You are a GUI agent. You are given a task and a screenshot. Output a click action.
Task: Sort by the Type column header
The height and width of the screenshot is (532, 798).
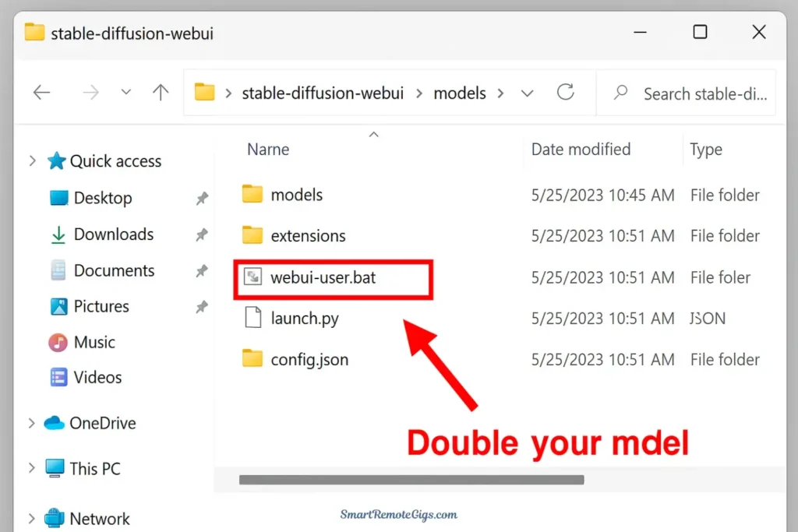coord(706,150)
